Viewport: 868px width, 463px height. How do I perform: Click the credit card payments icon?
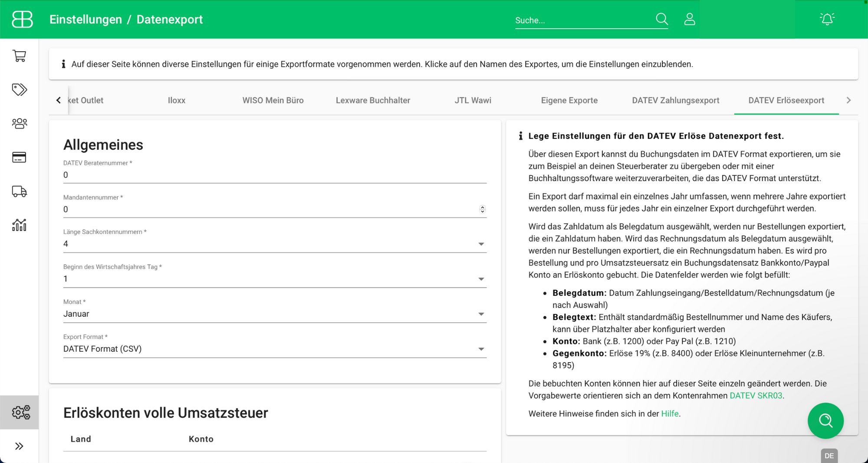[x=19, y=157]
